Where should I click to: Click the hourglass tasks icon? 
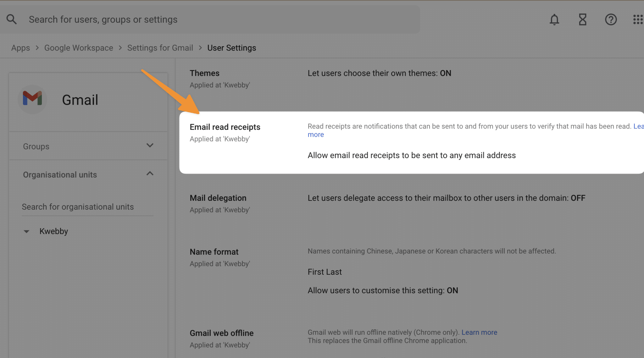[x=582, y=19]
